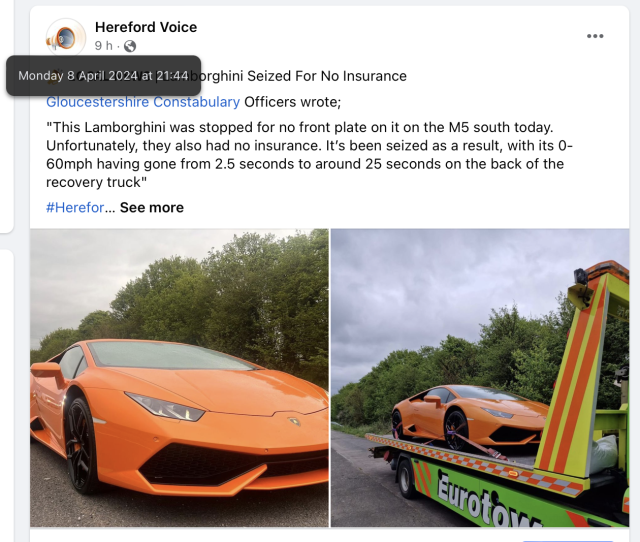View close-up orange Lamborghini photo

point(179,378)
